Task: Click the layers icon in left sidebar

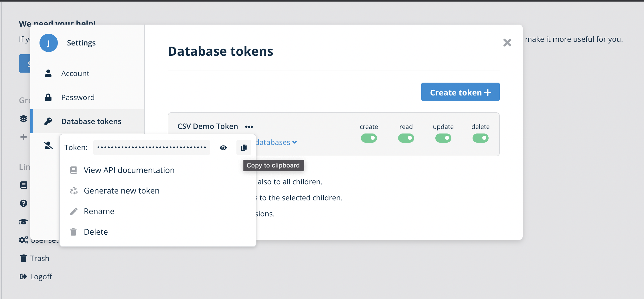Action: coord(23,119)
